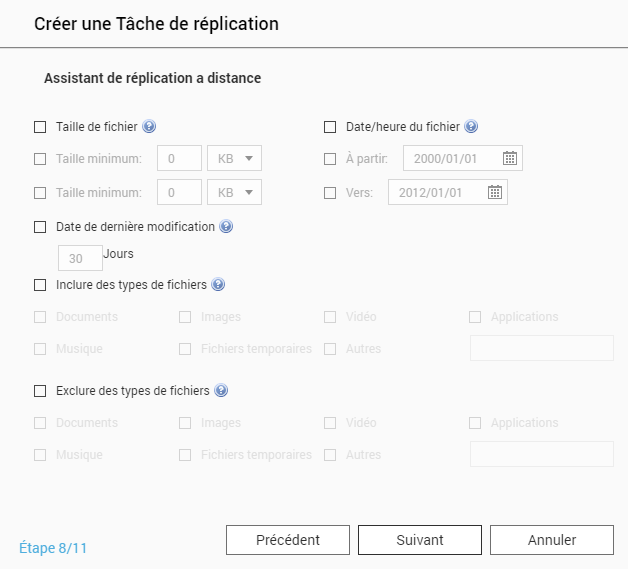The width and height of the screenshot is (628, 569).
Task: Open help for Date de dernière modification
Action: point(226,227)
